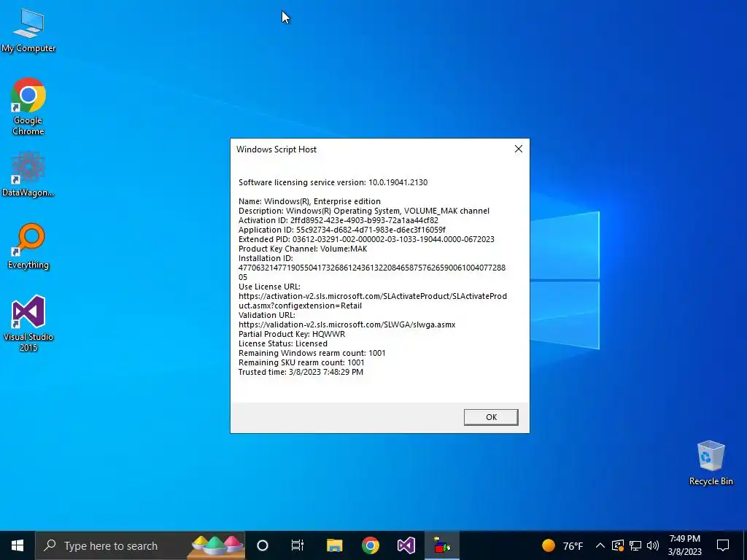The height and width of the screenshot is (560, 747).
Task: Select the Everything search desktop shortcut
Action: point(28,246)
